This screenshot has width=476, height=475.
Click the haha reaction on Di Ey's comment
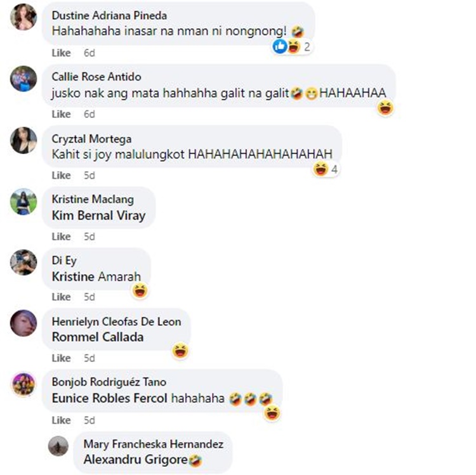point(140,290)
